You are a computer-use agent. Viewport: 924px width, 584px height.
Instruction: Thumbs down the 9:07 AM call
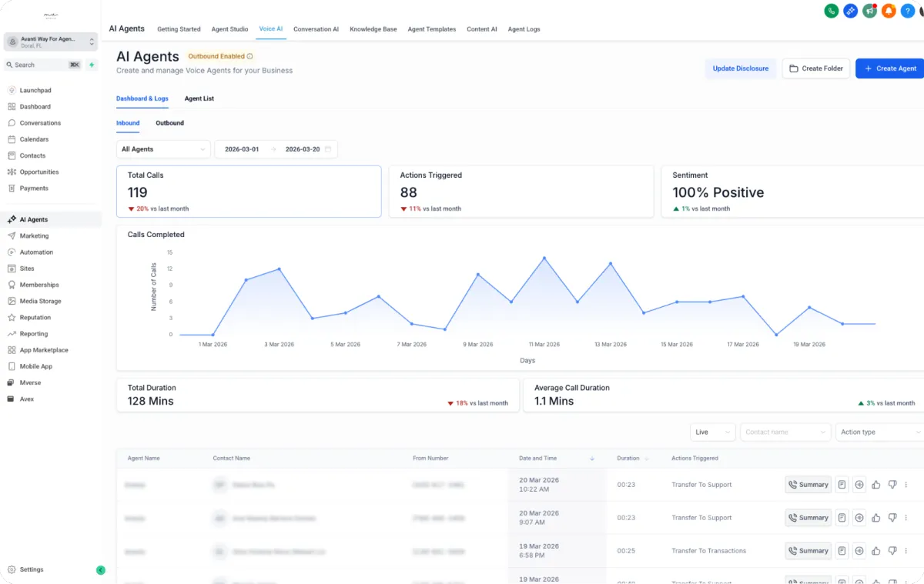tap(892, 518)
